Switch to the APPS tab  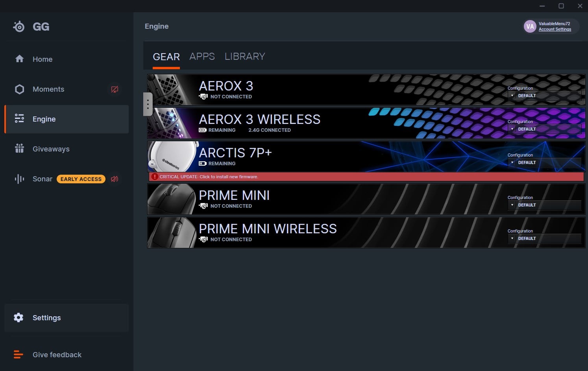pyautogui.click(x=202, y=56)
